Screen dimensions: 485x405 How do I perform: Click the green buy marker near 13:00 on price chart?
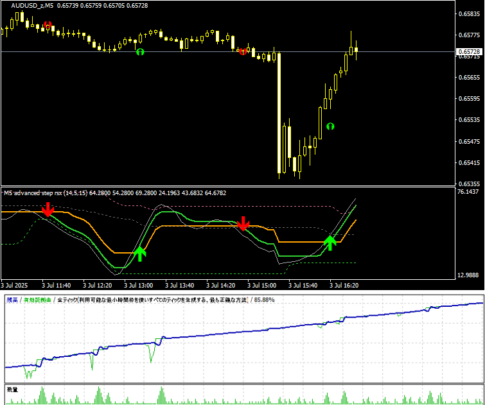pos(140,52)
